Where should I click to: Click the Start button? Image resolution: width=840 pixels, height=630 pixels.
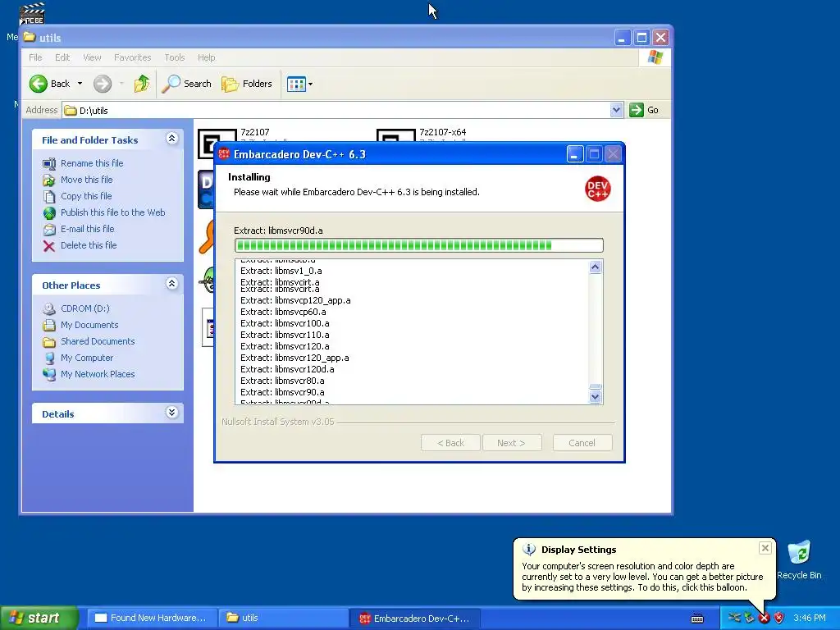tap(39, 618)
